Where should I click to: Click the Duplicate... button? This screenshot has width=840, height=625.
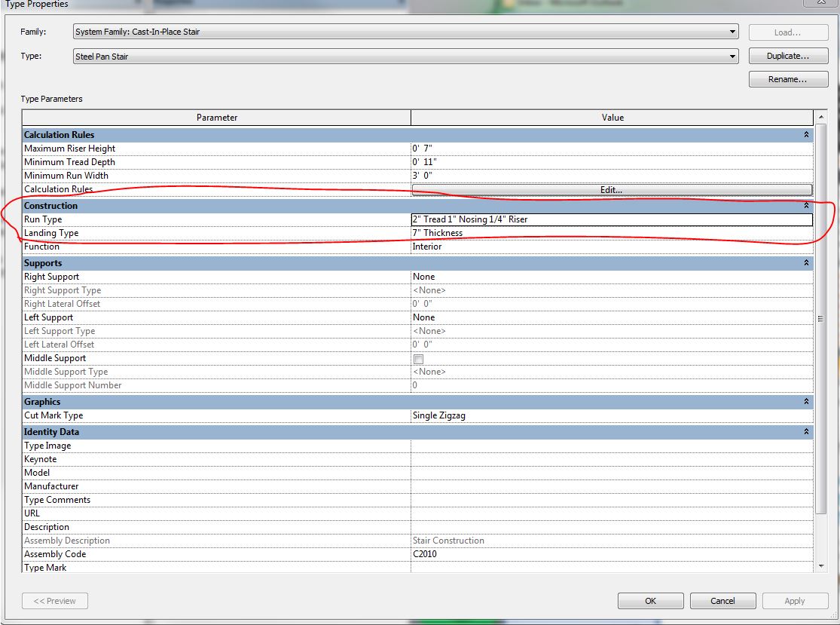point(788,56)
